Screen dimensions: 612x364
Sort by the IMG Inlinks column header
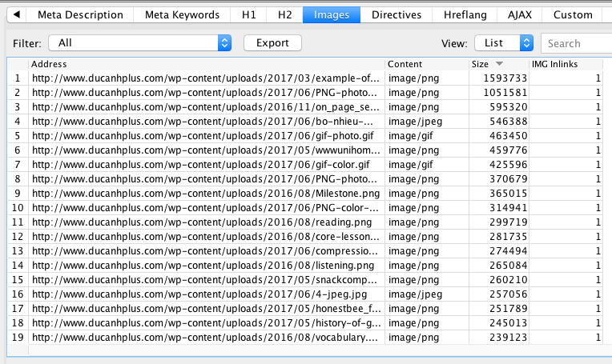click(x=566, y=64)
